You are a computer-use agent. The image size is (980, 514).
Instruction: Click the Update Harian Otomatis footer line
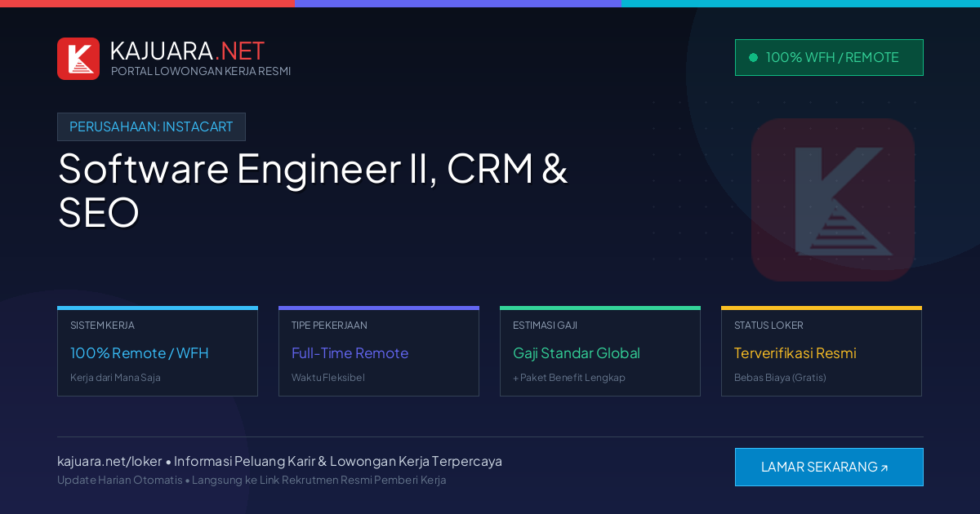252,480
